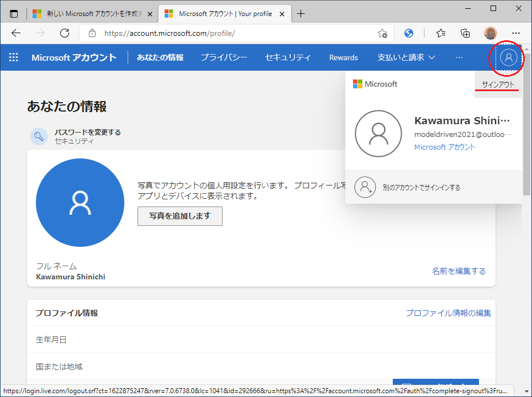Open the セキュリティ navigation item
This screenshot has width=532, height=397.
click(x=288, y=57)
